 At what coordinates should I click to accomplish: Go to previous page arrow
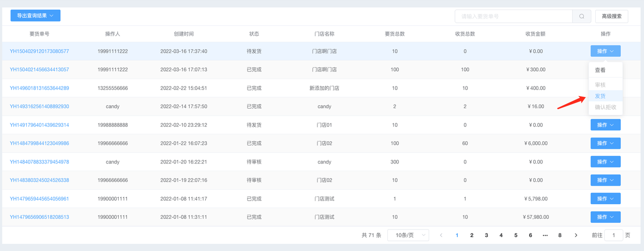[441, 235]
